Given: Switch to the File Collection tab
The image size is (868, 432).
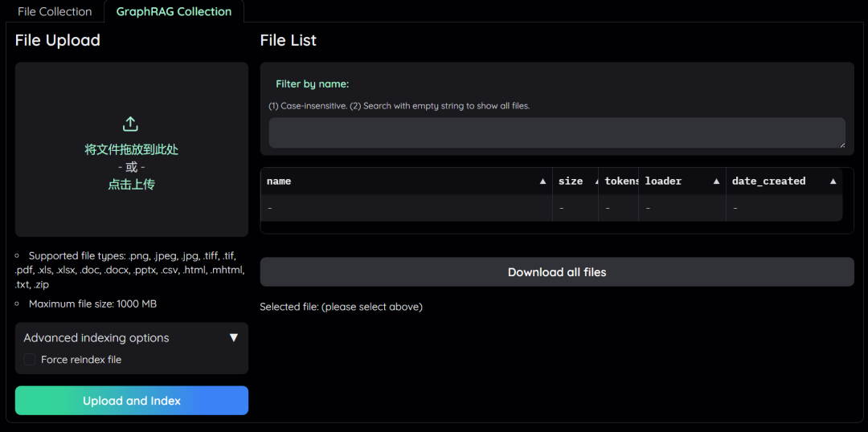Looking at the screenshot, I should tap(55, 11).
